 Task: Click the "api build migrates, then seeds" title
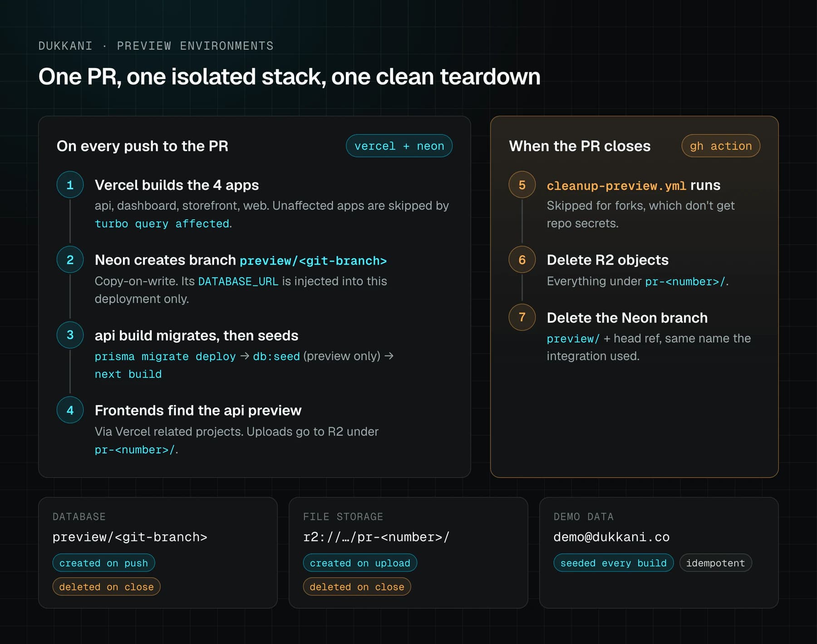[x=197, y=335]
